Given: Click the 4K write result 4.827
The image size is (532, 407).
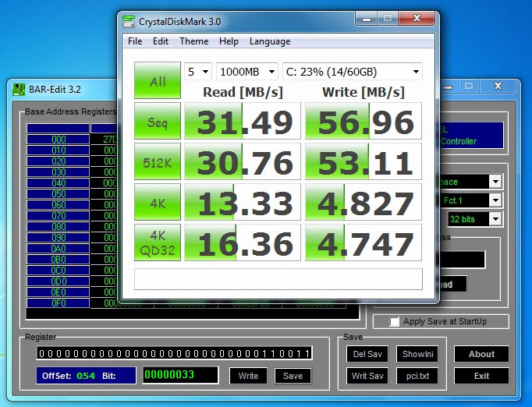Looking at the screenshot, I should (364, 202).
